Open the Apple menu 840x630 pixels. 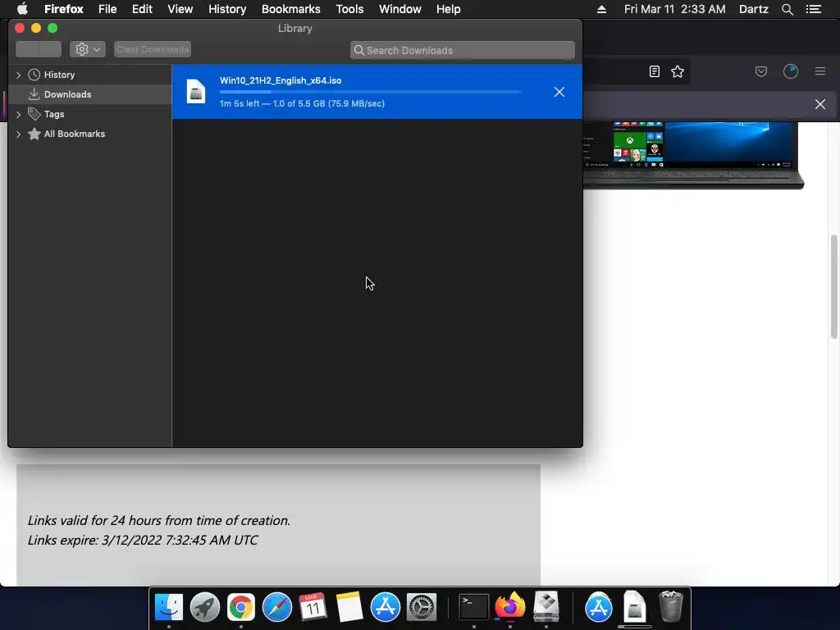pyautogui.click(x=22, y=9)
